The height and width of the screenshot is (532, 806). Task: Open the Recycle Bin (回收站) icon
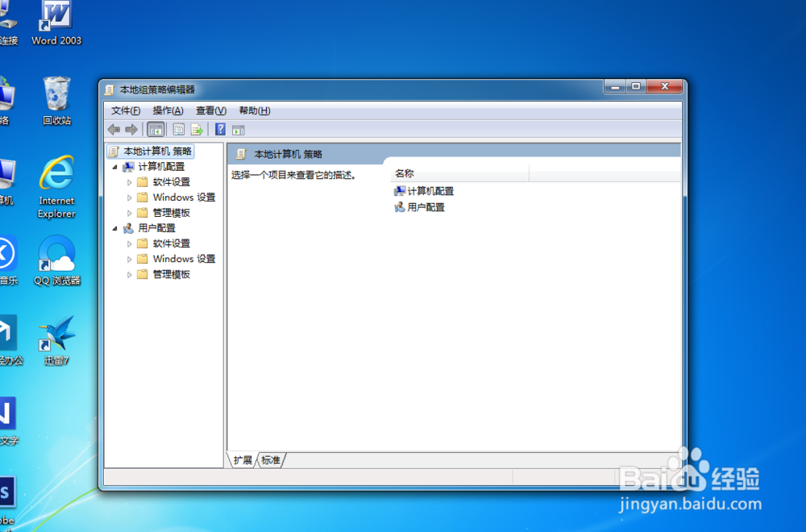tap(56, 101)
